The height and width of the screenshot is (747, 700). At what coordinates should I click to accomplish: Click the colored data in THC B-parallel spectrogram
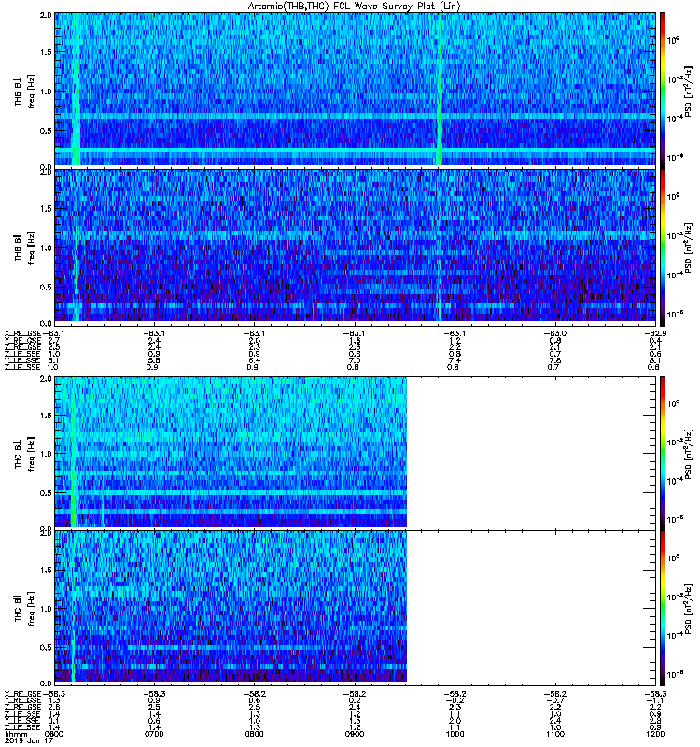click(x=231, y=606)
